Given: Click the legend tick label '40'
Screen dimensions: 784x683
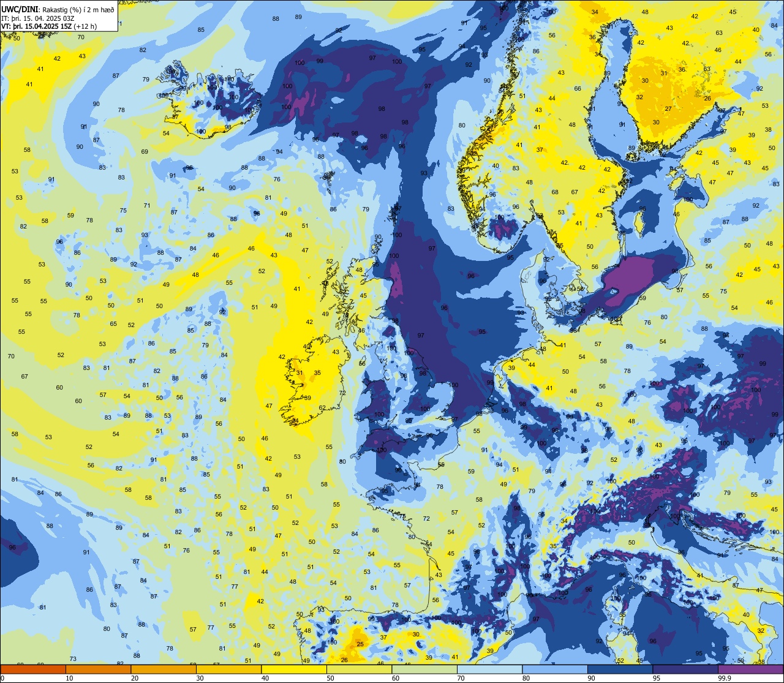Looking at the screenshot, I should 265,678.
